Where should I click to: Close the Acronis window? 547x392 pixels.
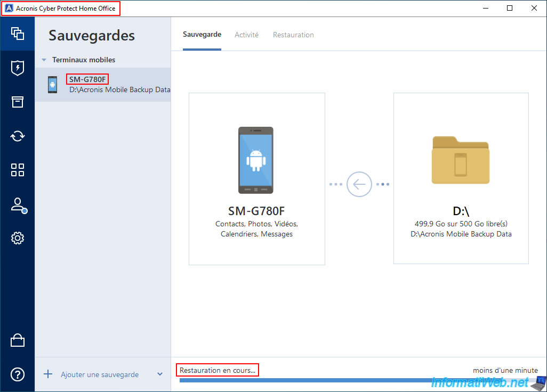coord(534,8)
